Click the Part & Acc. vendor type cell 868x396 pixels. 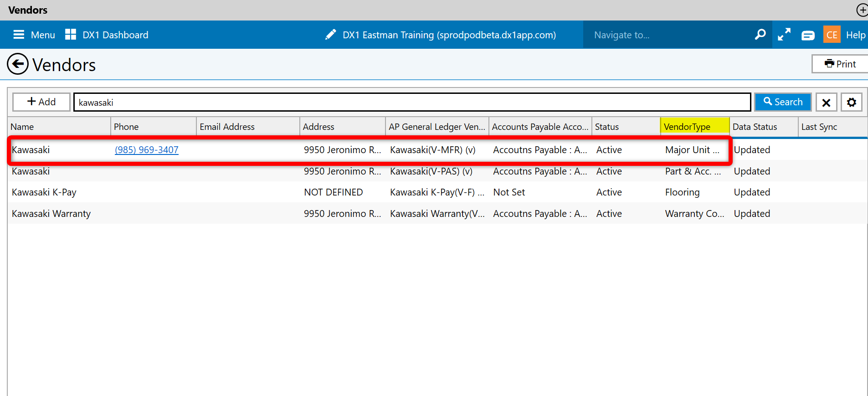click(x=693, y=171)
